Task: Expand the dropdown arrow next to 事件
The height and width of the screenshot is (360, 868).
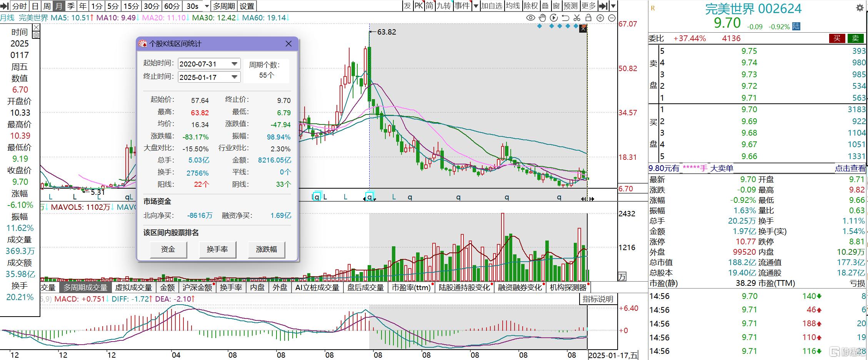Action: coord(476,6)
